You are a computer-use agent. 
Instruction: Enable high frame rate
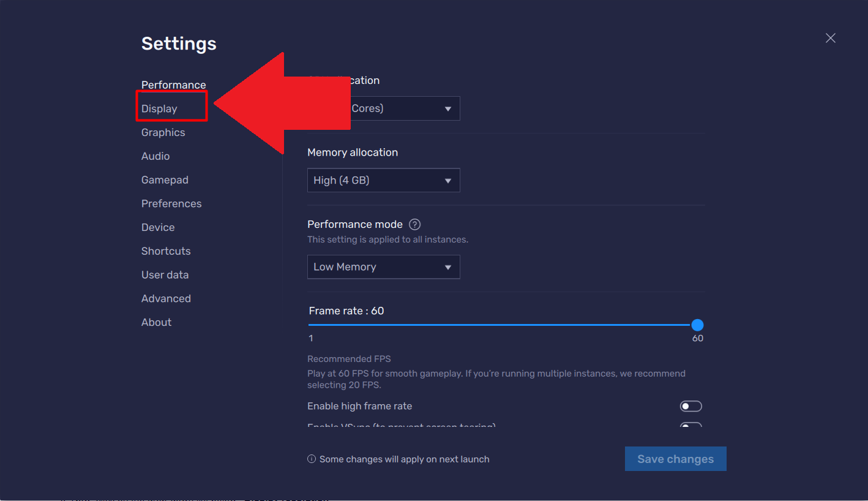tap(690, 405)
